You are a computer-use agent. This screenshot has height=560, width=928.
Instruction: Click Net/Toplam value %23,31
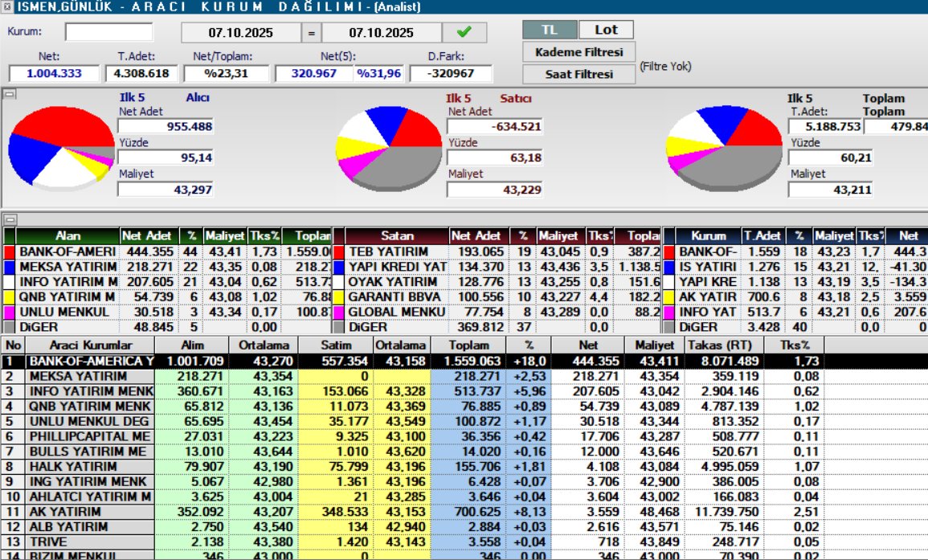[x=226, y=73]
